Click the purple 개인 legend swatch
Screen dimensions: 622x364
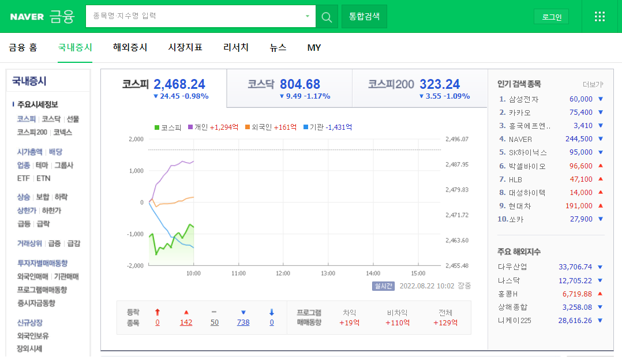(190, 127)
